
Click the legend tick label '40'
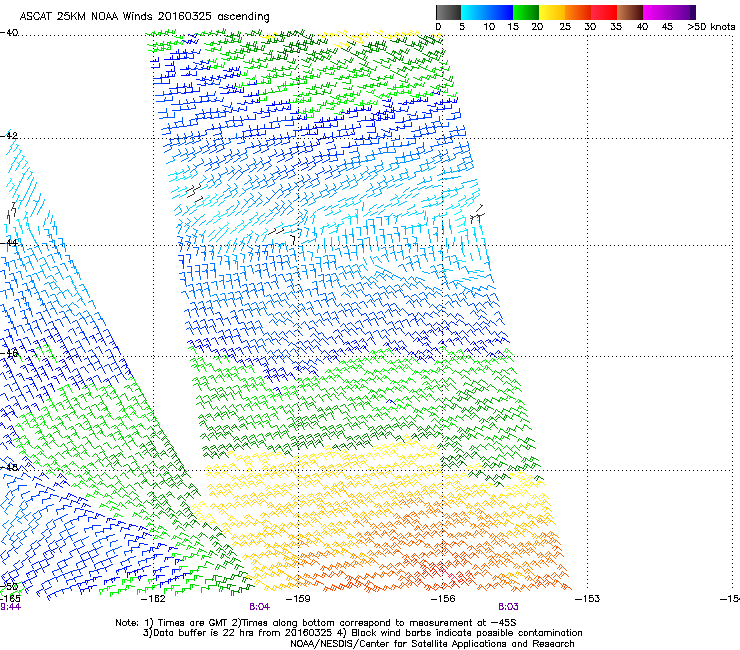coord(642,27)
